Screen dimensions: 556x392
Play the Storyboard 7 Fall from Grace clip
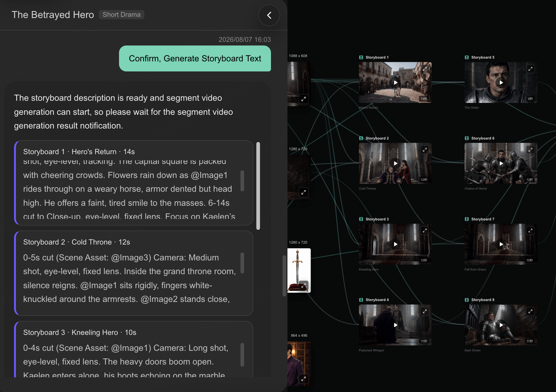(x=501, y=244)
